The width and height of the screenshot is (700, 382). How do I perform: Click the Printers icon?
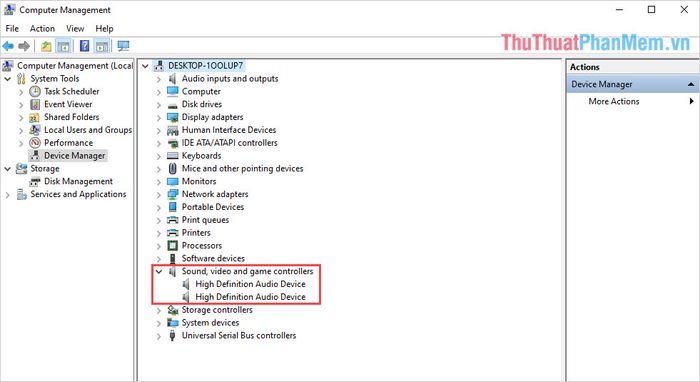point(172,233)
